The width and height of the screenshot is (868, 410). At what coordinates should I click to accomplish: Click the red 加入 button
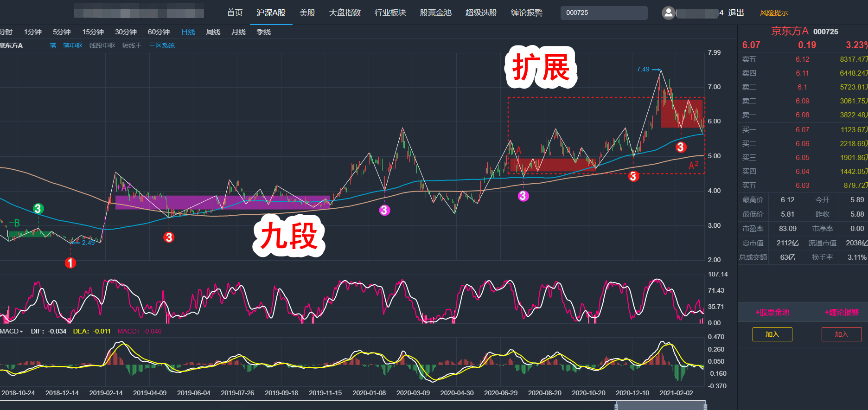(842, 334)
